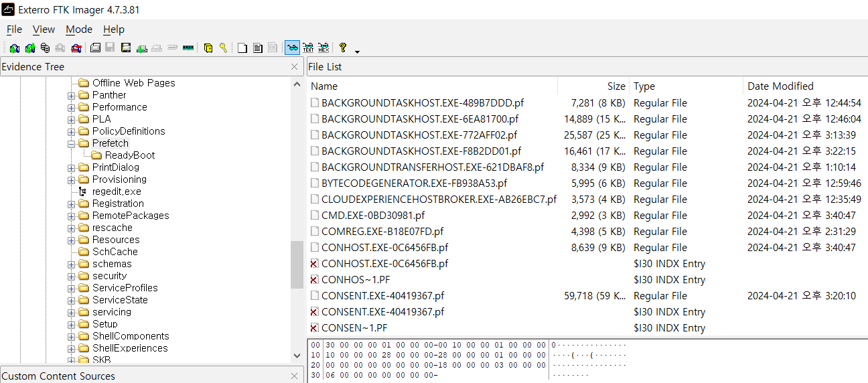The image size is (868, 383).
Task: Click file icon of COMREG.EXE-B18E07FD.pf
Action: click(315, 232)
